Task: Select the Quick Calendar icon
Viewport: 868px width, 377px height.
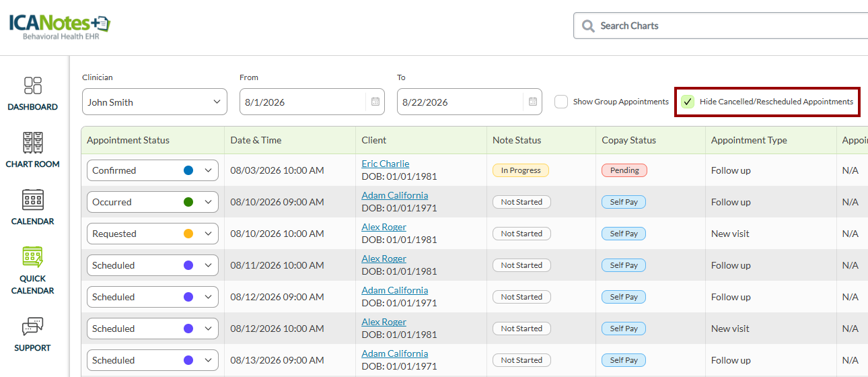Action: coord(32,257)
